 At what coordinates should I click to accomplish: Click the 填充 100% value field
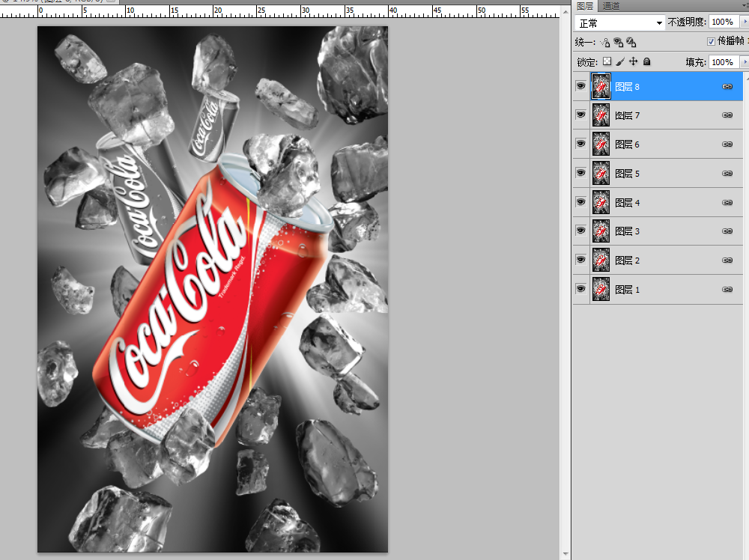pyautogui.click(x=724, y=62)
